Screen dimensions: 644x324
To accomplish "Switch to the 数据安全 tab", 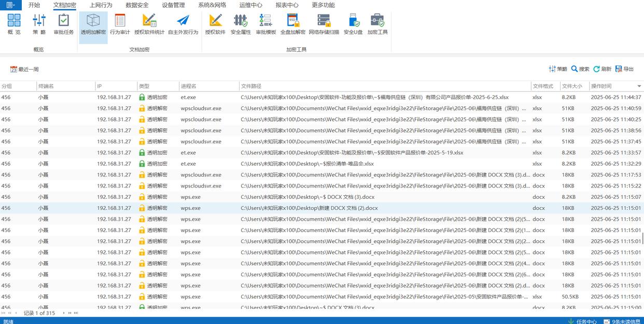I will (137, 5).
